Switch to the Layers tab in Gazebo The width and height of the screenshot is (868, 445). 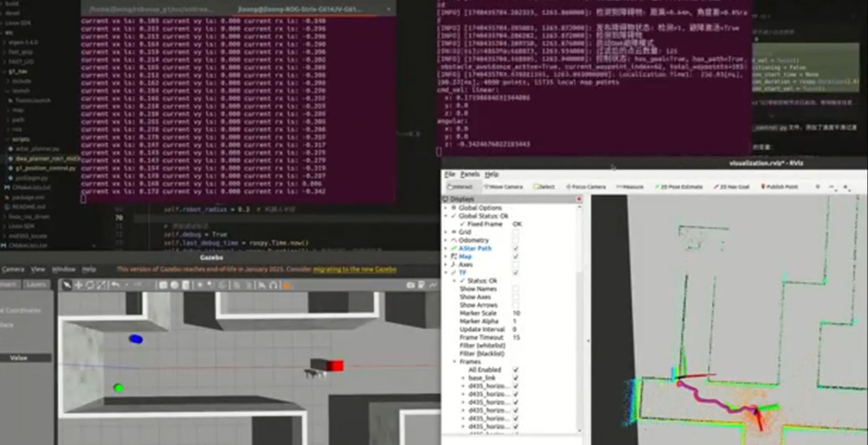[x=36, y=284]
